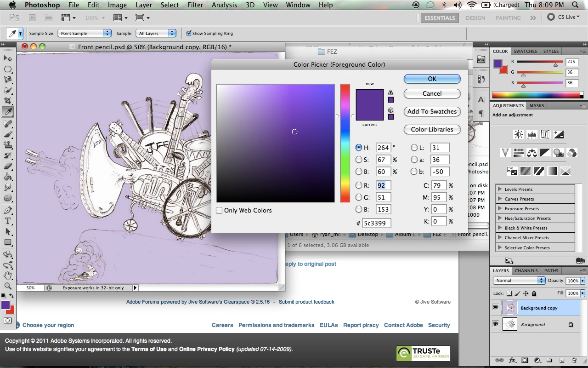Open the Sample Size dropdown
The image size is (588, 368).
point(85,33)
